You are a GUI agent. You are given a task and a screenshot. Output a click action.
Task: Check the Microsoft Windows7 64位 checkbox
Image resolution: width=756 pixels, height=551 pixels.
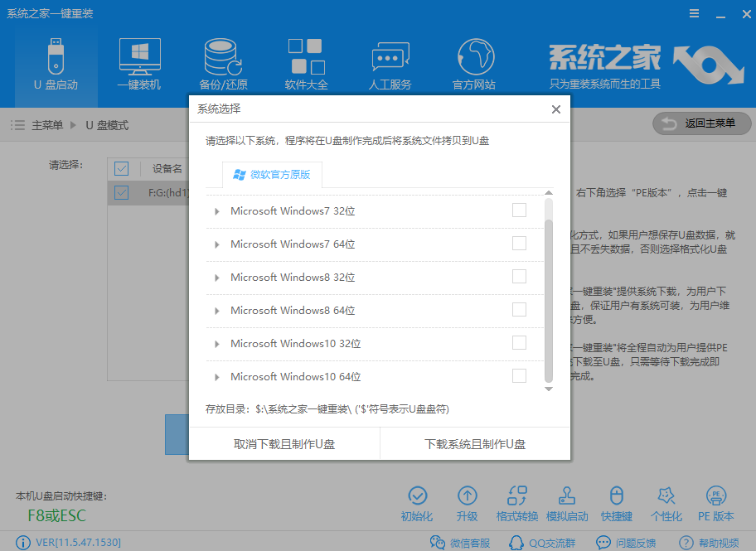click(519, 244)
